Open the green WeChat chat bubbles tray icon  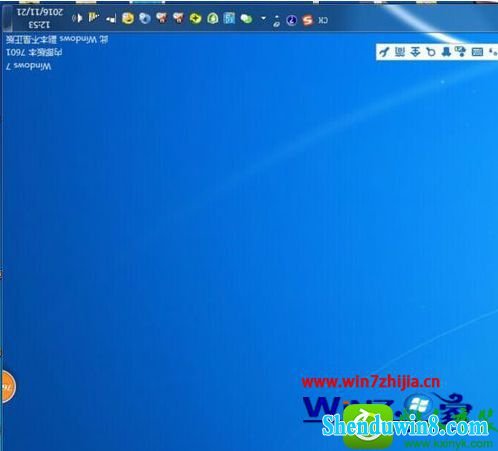[246, 18]
